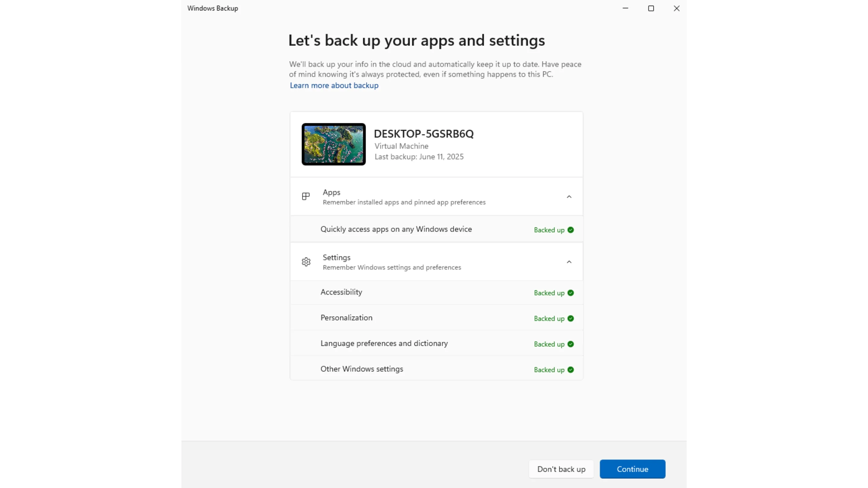868x488 pixels.
Task: Collapse the Settings section chevron
Action: pyautogui.click(x=569, y=262)
